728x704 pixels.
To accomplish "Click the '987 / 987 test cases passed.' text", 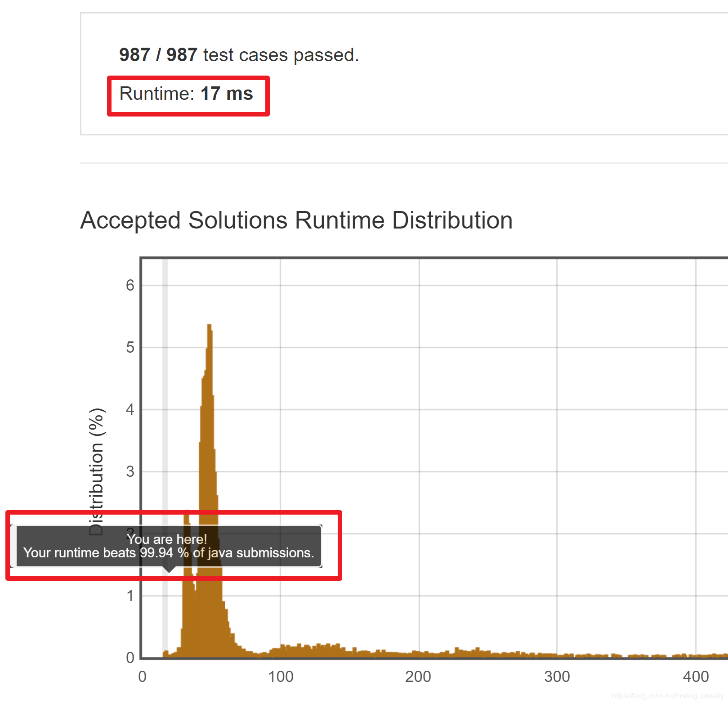I will pos(239,55).
